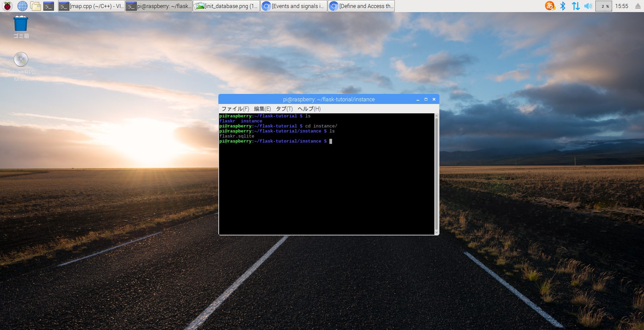Viewport: 644px width, 330px height.
Task: Open the network connections tray icon
Action: 576,6
